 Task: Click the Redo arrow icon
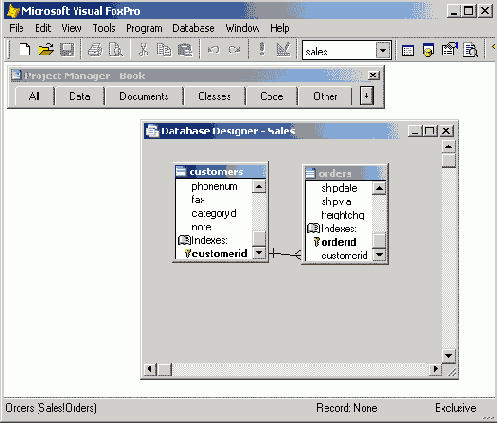point(234,50)
